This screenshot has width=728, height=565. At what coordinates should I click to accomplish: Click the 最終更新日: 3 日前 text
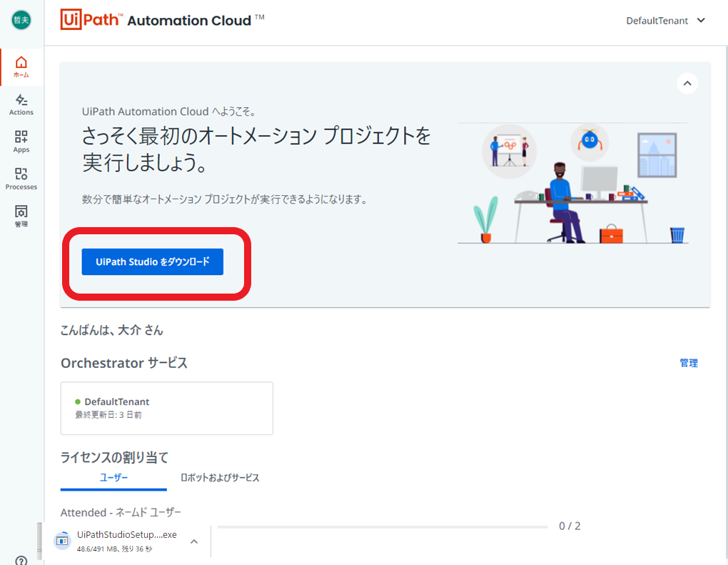click(108, 415)
